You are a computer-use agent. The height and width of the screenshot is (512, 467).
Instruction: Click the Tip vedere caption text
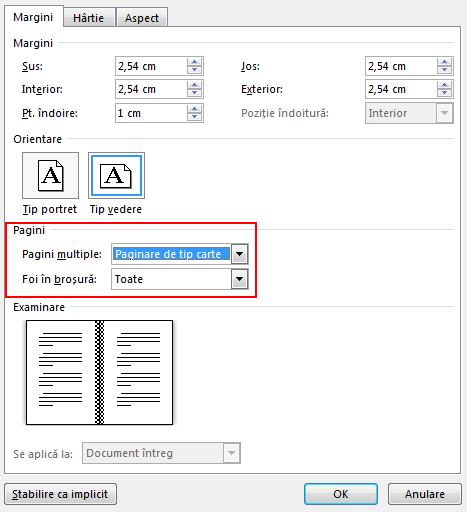(116, 209)
